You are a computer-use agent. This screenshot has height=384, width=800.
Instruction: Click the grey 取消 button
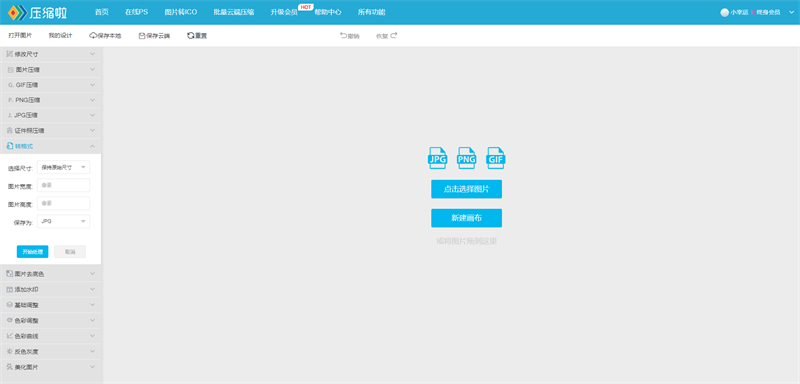(x=70, y=251)
